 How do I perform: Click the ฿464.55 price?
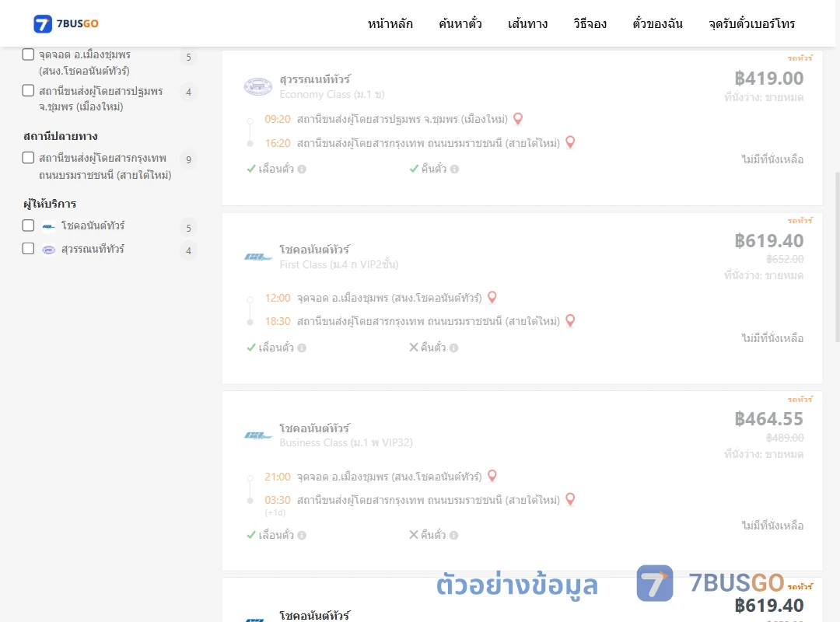click(768, 418)
